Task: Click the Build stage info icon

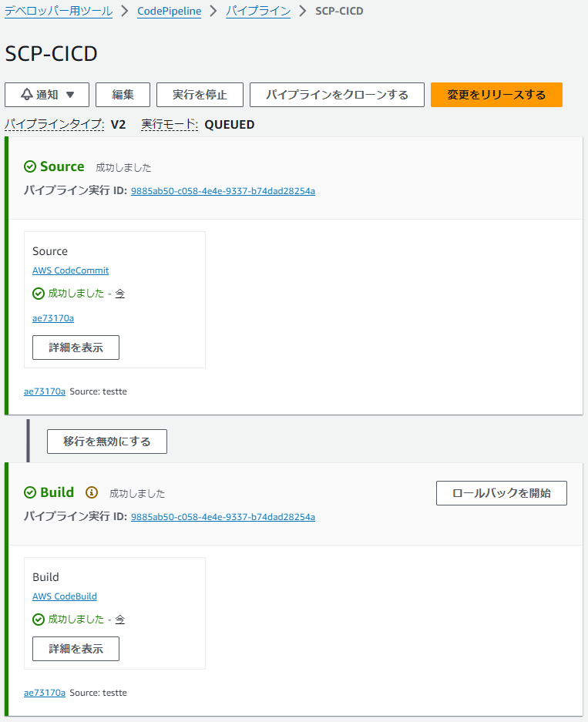Action: (x=92, y=492)
